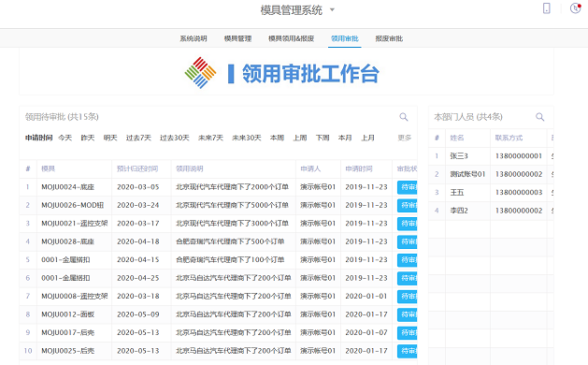Click 待审批 status button for MOJU0028-底座
The width and height of the screenshot is (588, 365).
408,241
